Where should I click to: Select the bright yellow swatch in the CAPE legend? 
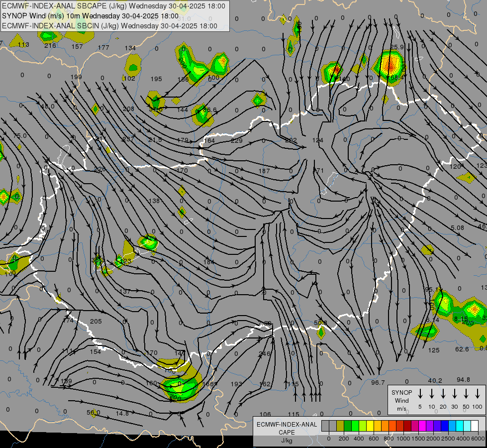tap(370, 426)
